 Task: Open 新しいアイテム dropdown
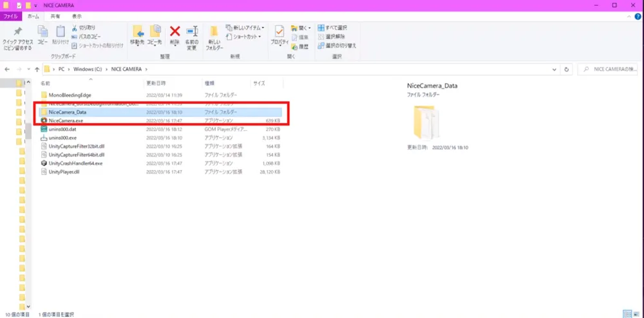(245, 28)
